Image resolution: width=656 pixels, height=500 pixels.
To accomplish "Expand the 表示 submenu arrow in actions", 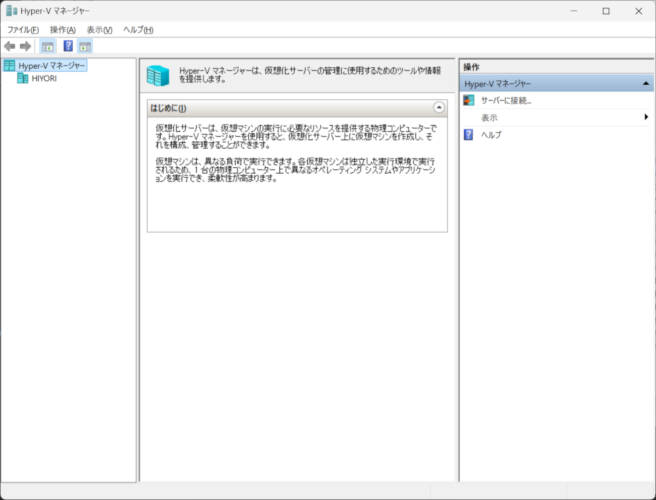I will pyautogui.click(x=646, y=118).
